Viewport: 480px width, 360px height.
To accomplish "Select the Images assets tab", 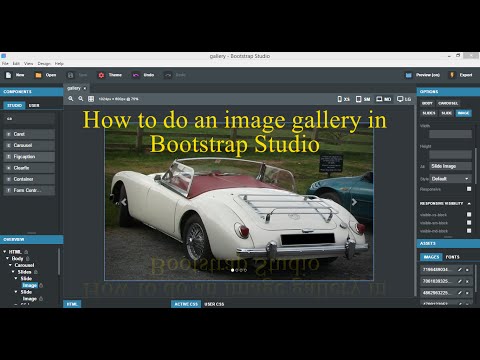I will pyautogui.click(x=431, y=257).
